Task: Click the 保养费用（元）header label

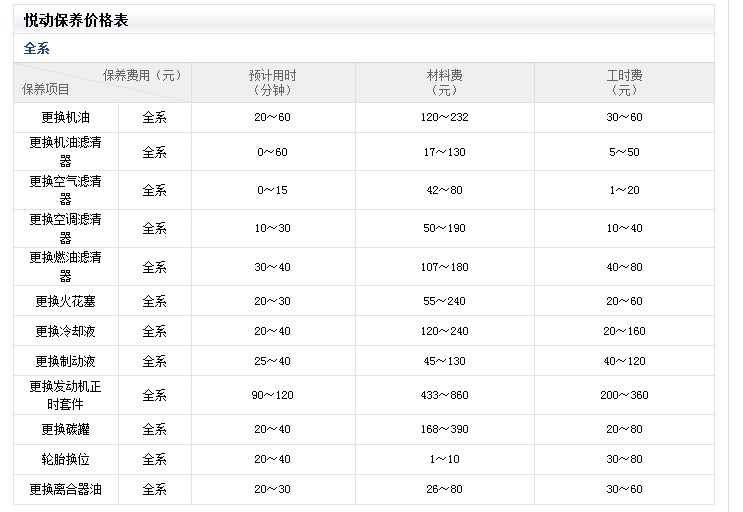Action: pyautogui.click(x=142, y=75)
